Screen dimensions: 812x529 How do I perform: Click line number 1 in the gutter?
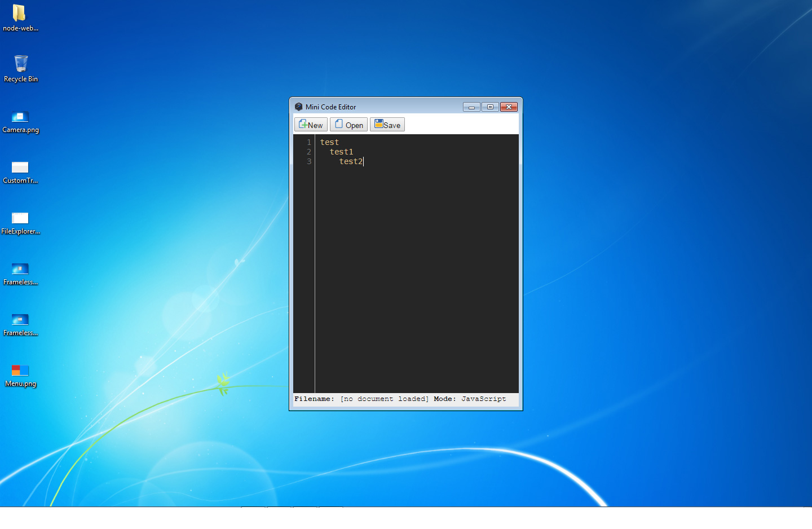point(309,143)
